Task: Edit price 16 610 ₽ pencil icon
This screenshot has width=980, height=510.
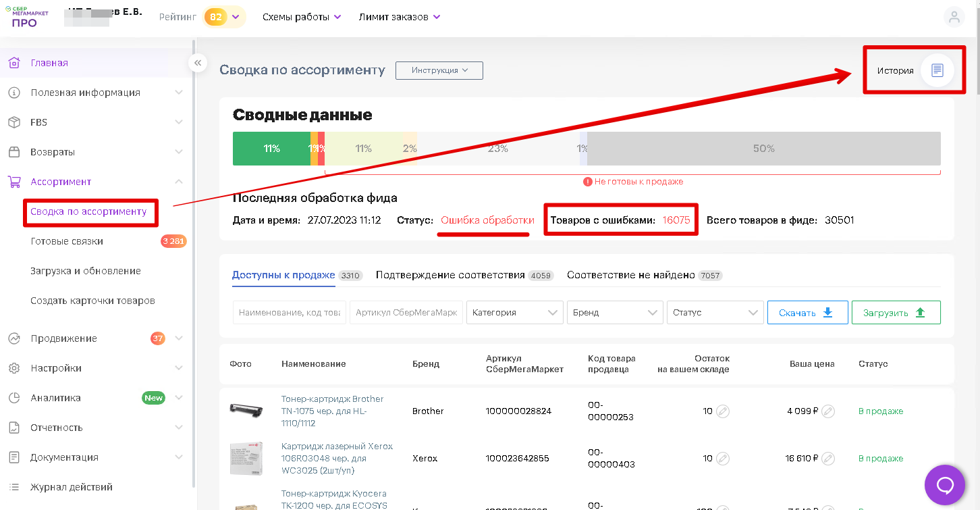Action: [828, 459]
